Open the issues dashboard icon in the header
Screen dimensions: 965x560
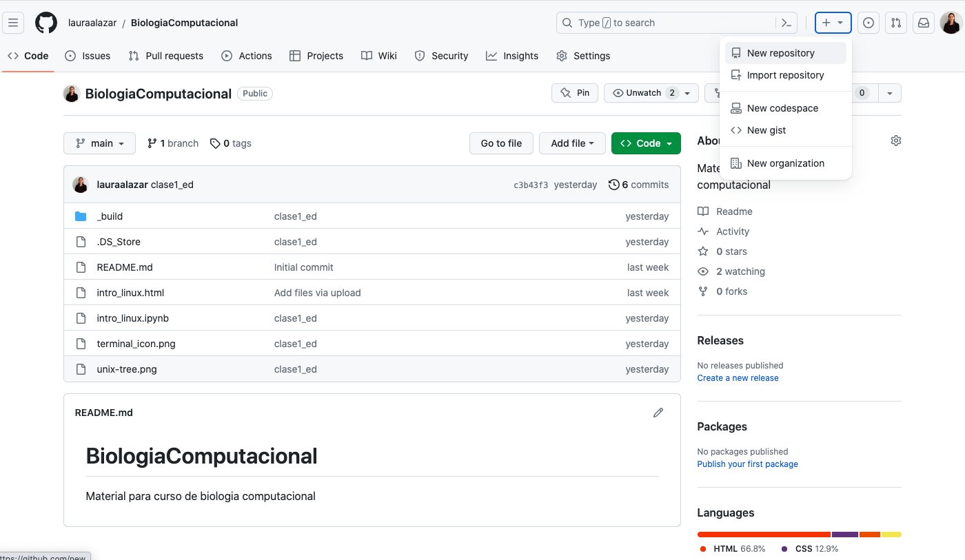pos(868,22)
